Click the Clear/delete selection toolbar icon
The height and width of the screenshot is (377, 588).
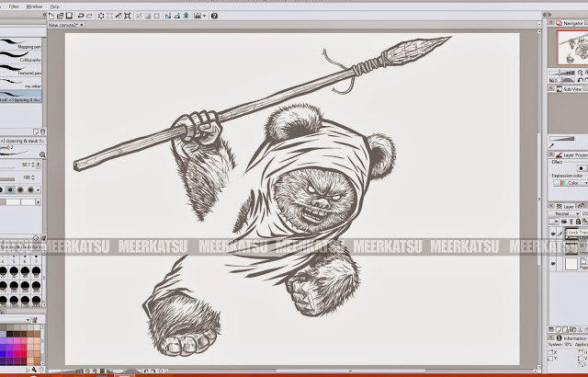tap(101, 16)
